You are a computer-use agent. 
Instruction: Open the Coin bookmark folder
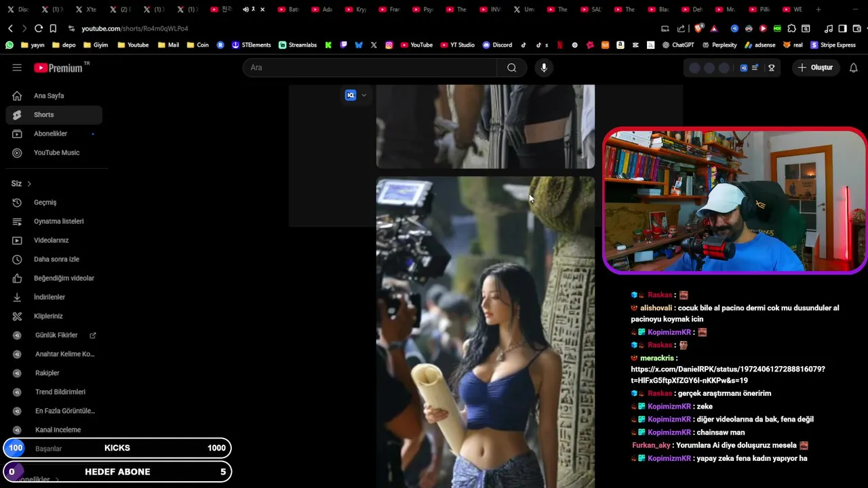pyautogui.click(x=197, y=45)
